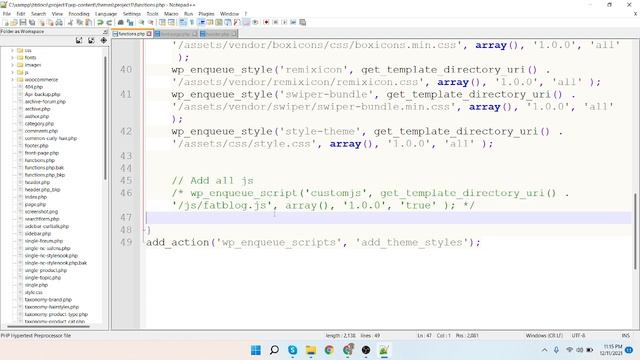Open the Edit menu
The image size is (640, 360).
click(x=21, y=14)
